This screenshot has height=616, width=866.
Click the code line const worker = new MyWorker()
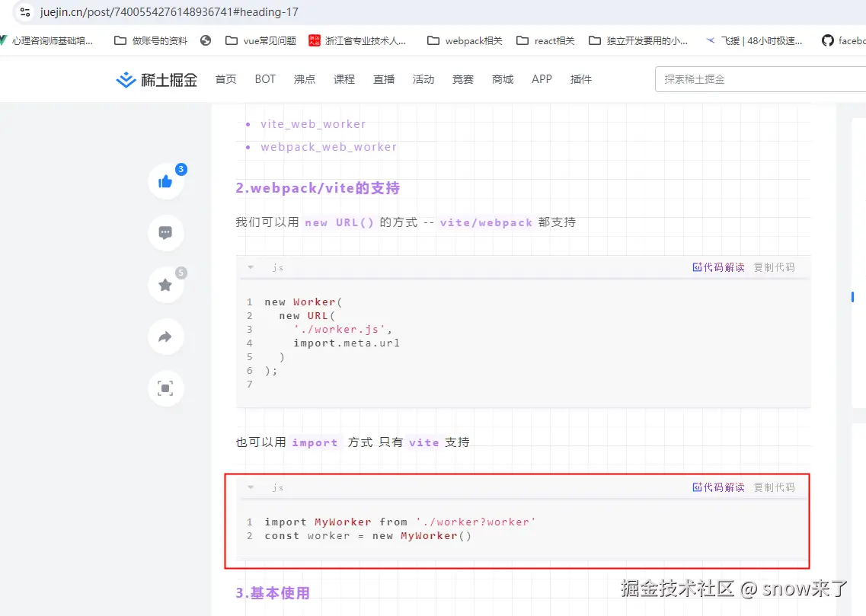click(x=368, y=535)
